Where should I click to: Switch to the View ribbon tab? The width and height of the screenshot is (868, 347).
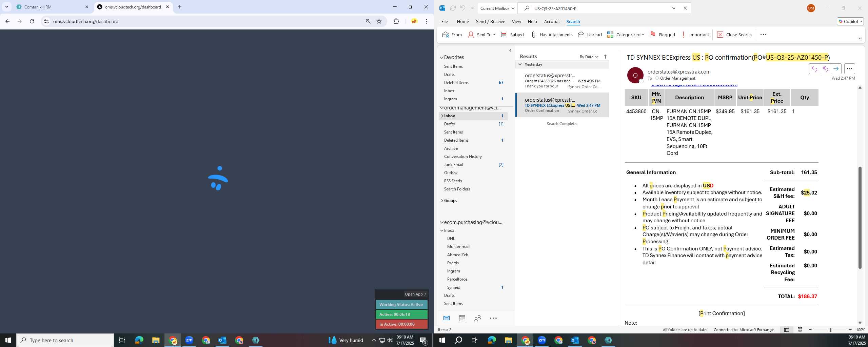click(516, 21)
